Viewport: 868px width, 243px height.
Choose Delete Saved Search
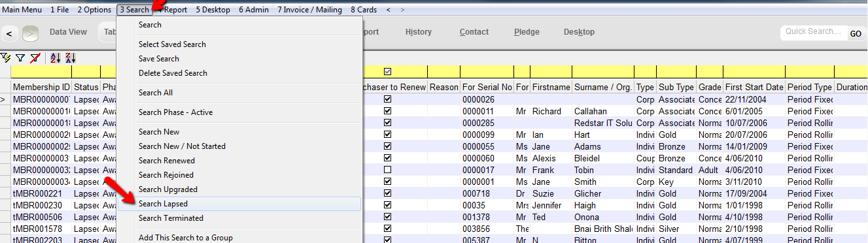pos(239,73)
